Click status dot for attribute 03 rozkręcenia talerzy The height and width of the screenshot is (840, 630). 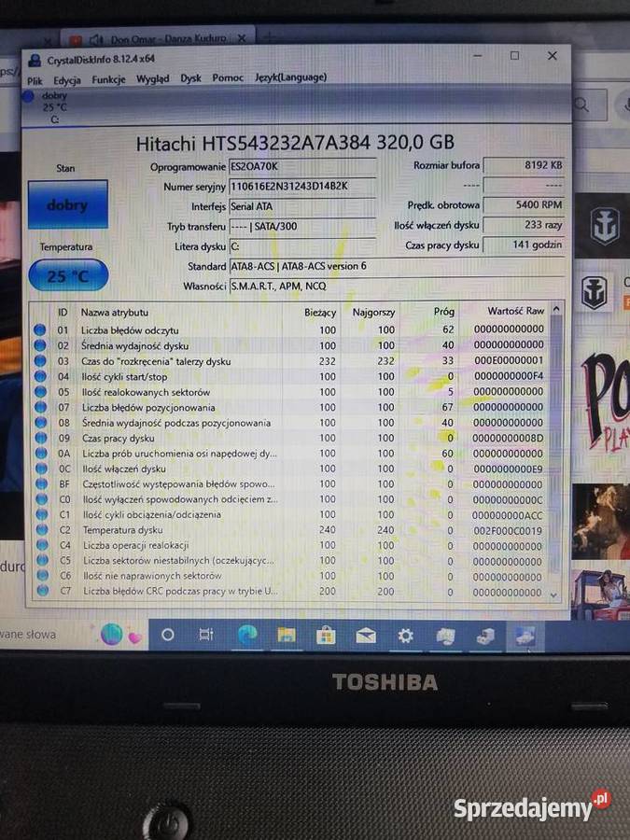coord(40,361)
